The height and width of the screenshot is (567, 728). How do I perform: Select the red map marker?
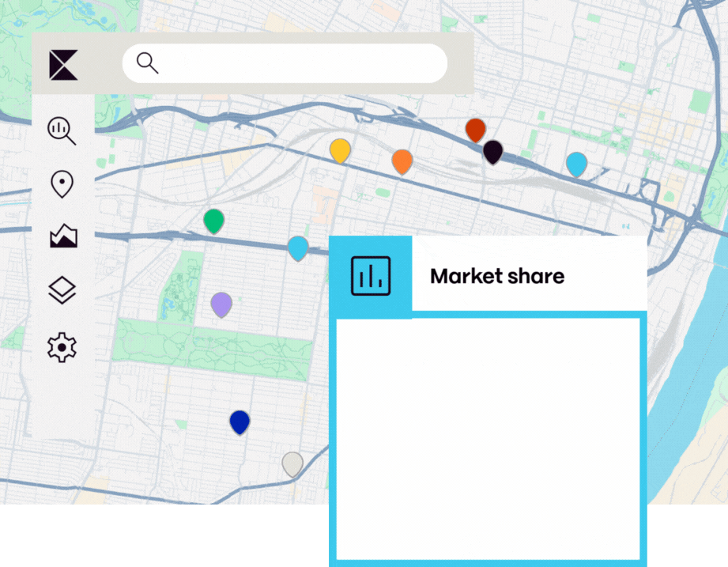475,129
